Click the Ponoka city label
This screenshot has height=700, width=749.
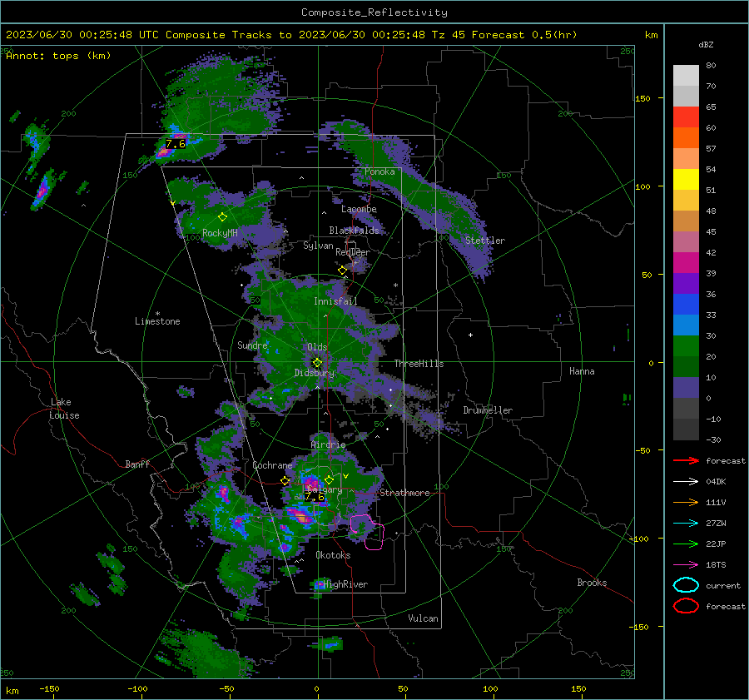[379, 171]
